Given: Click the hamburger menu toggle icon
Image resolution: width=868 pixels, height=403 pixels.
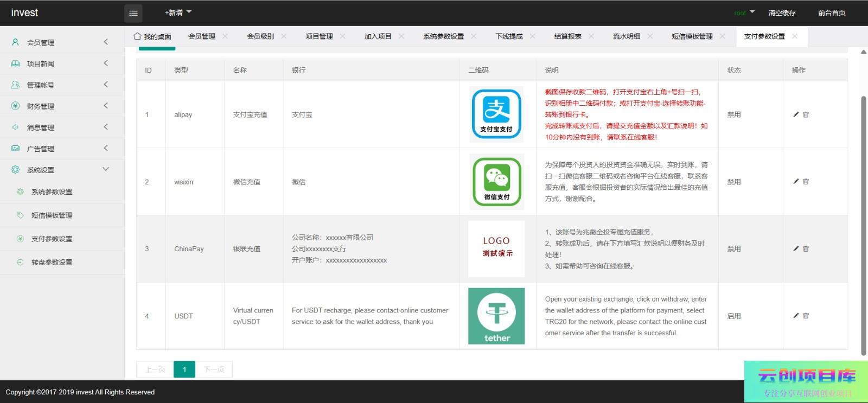Looking at the screenshot, I should coord(133,13).
